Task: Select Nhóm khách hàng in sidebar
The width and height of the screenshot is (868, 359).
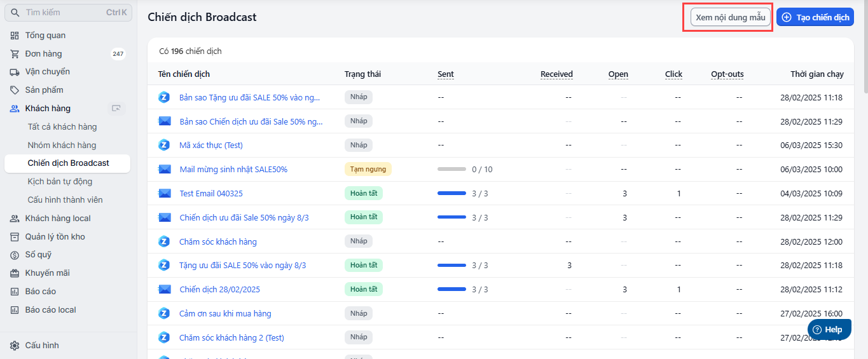Action: (62, 146)
